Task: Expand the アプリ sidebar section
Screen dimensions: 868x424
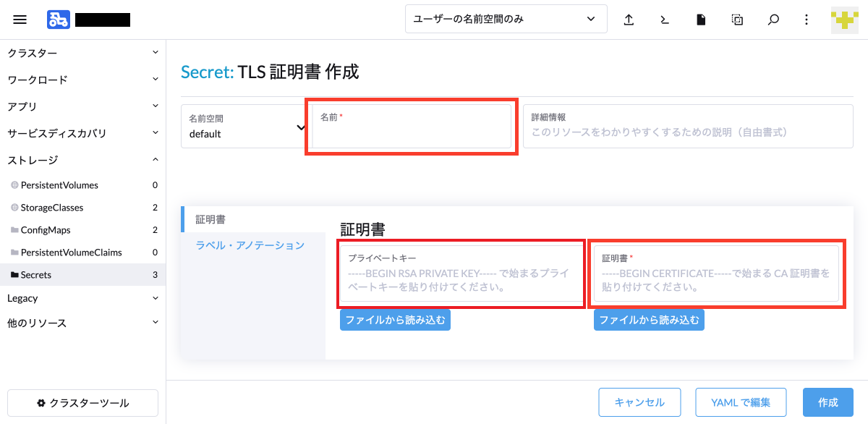Action: pos(82,106)
